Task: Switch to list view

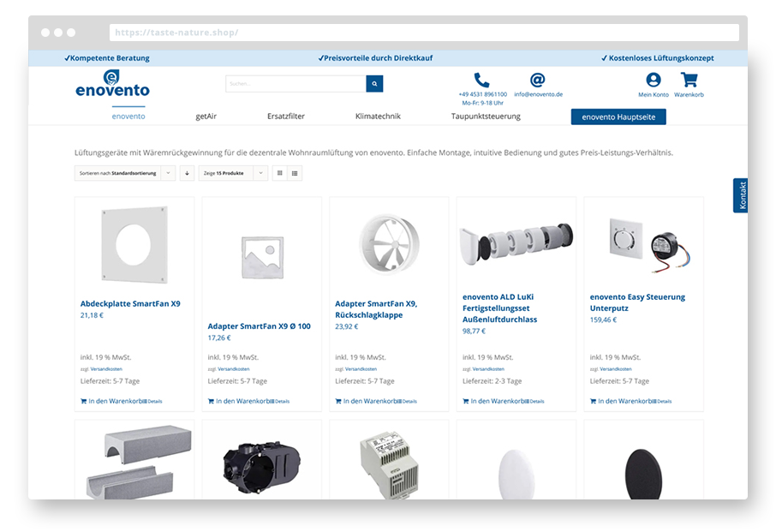Action: (x=295, y=173)
